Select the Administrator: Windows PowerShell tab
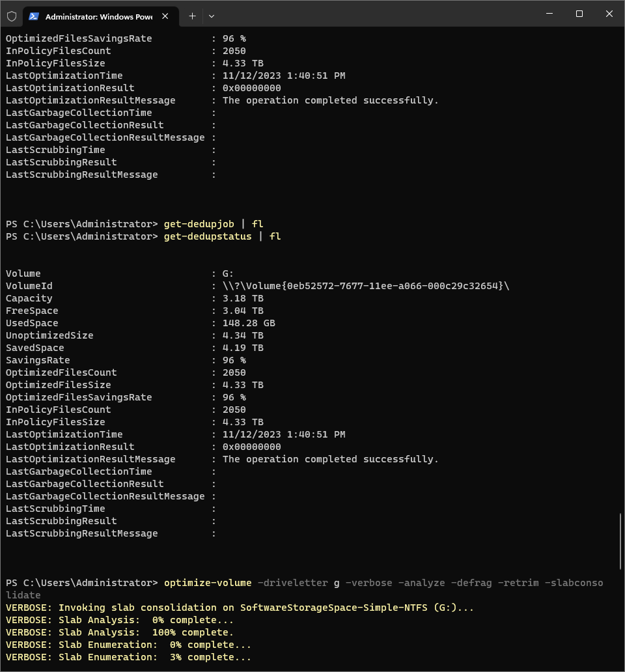625x672 pixels. [98, 16]
